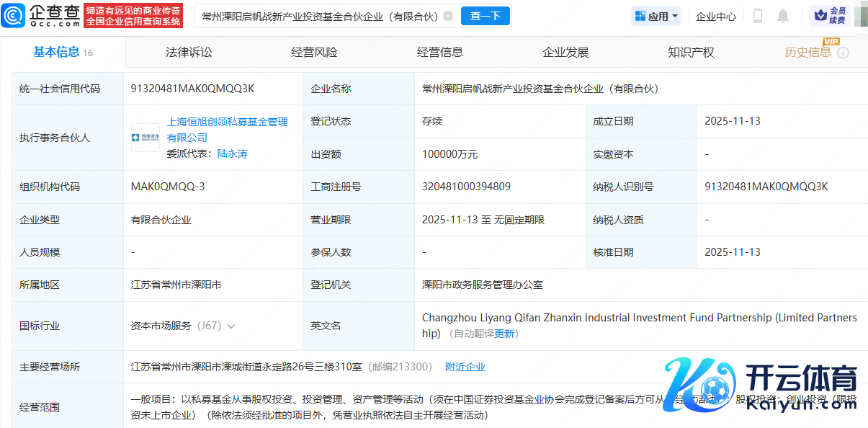
Task: Open the mobile phone app icon
Action: [x=758, y=16]
